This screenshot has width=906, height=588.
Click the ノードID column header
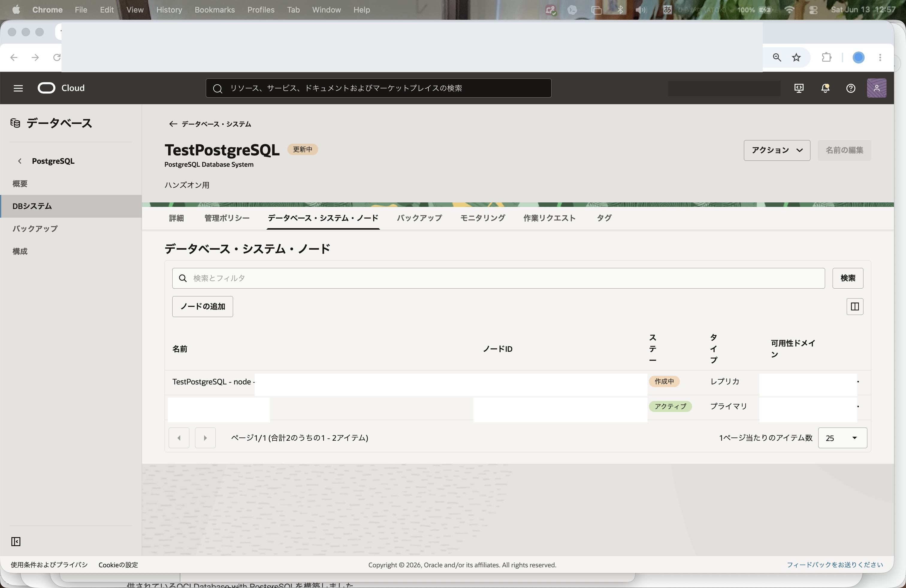pos(498,349)
